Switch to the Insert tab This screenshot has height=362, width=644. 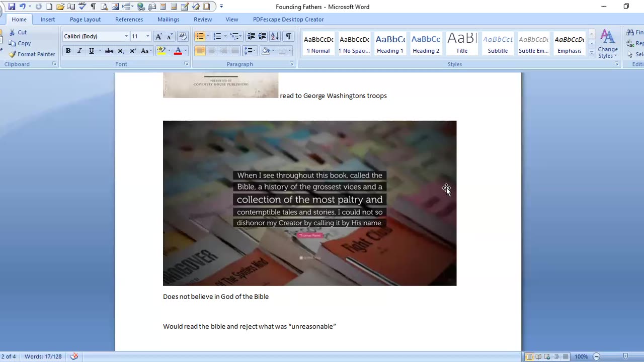(48, 19)
